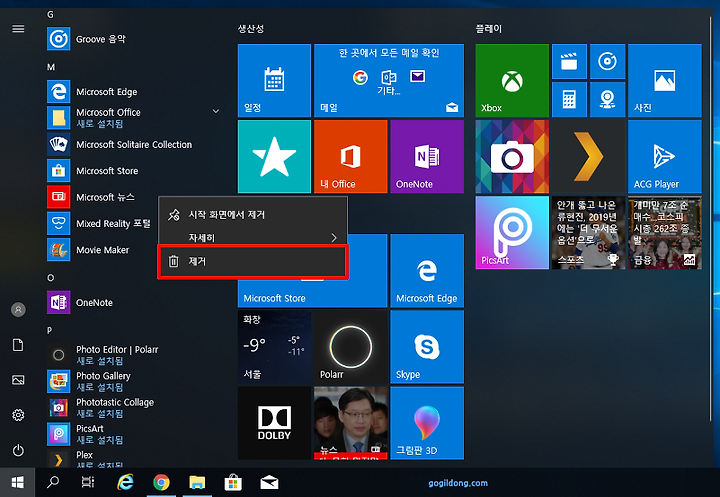Open the colorful camera app tile
The height and width of the screenshot is (497, 720).
click(x=512, y=157)
